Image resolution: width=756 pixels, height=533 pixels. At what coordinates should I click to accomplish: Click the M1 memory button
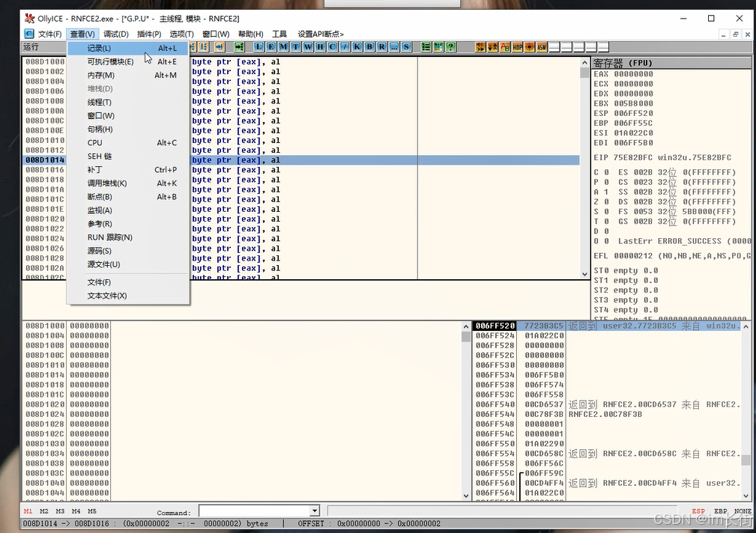[28, 511]
